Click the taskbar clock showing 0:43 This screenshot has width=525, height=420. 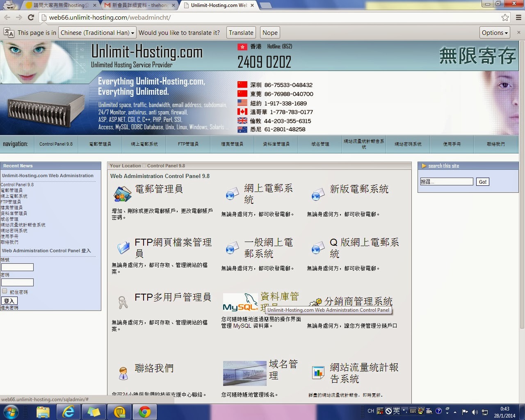click(505, 412)
